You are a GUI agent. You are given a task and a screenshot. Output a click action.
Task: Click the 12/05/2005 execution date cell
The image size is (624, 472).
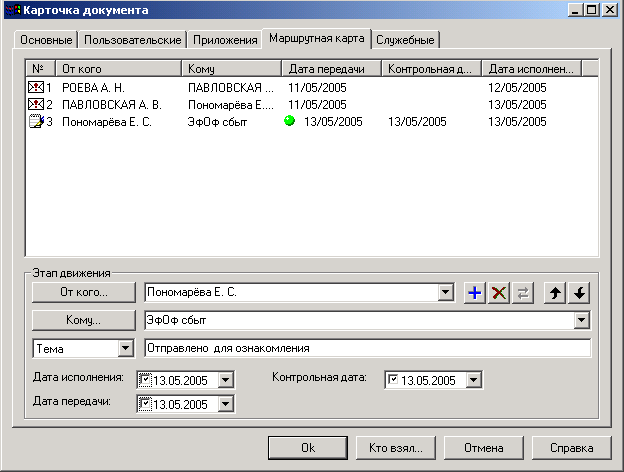coord(517,88)
